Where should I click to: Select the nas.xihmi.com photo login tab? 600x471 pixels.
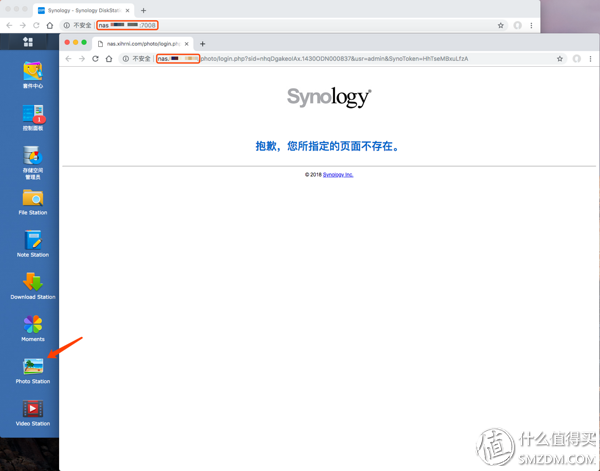pos(143,44)
